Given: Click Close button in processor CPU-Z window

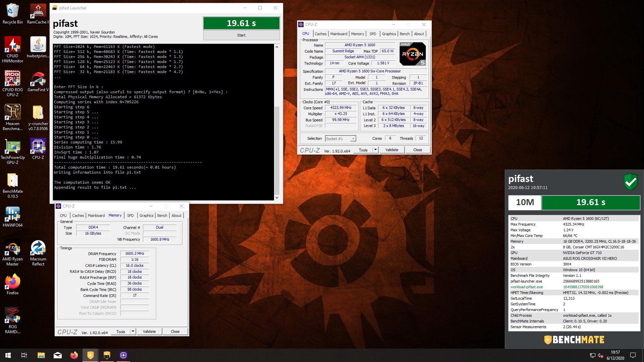Looking at the screenshot, I should click(x=418, y=150).
